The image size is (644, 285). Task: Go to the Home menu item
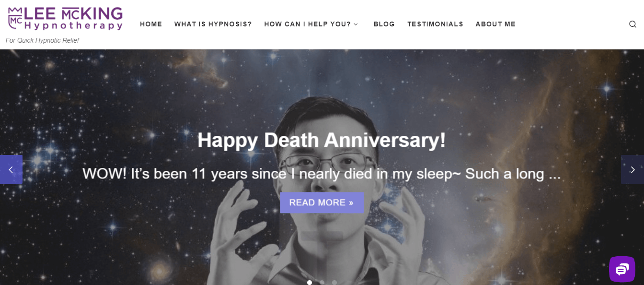151,24
